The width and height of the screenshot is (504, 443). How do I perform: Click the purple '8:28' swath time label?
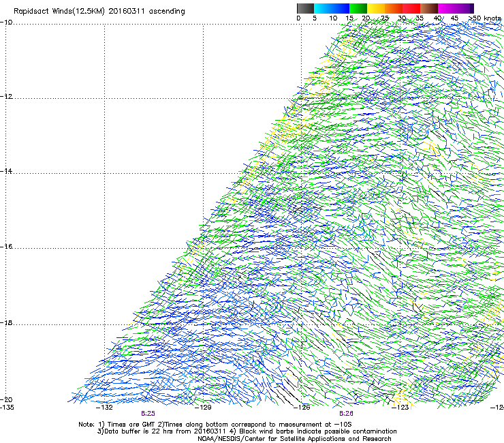coord(347,414)
